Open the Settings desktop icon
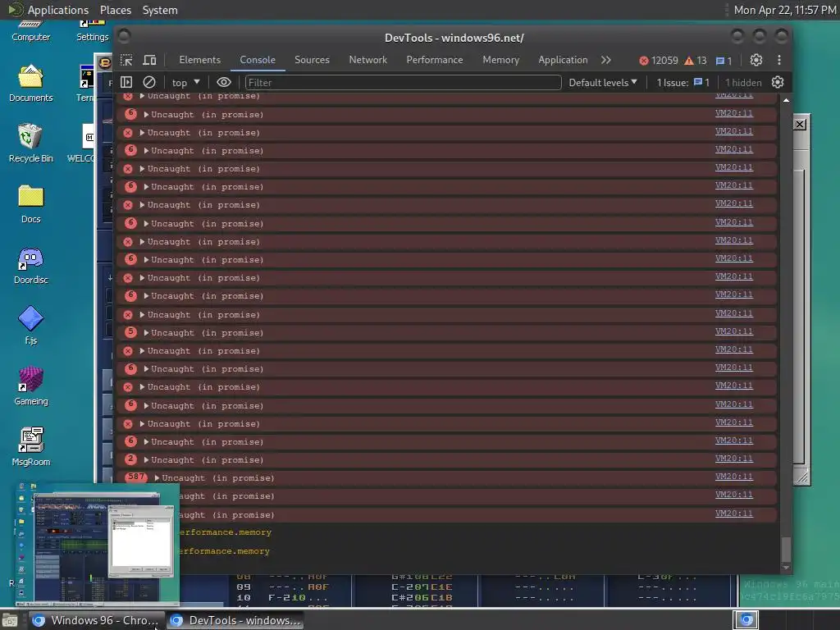The image size is (840, 630). [92, 31]
